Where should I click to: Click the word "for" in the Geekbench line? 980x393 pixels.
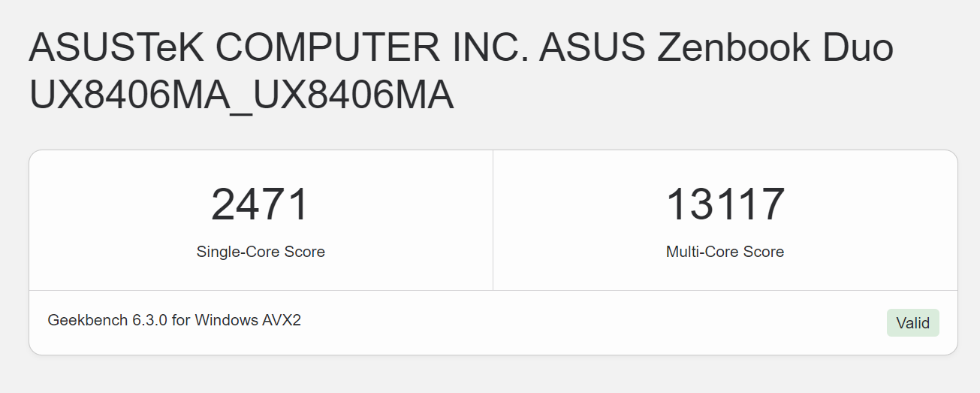[181, 320]
